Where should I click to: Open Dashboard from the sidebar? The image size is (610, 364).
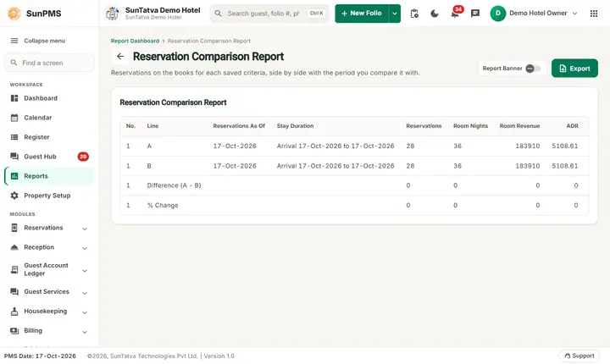[x=49, y=98]
